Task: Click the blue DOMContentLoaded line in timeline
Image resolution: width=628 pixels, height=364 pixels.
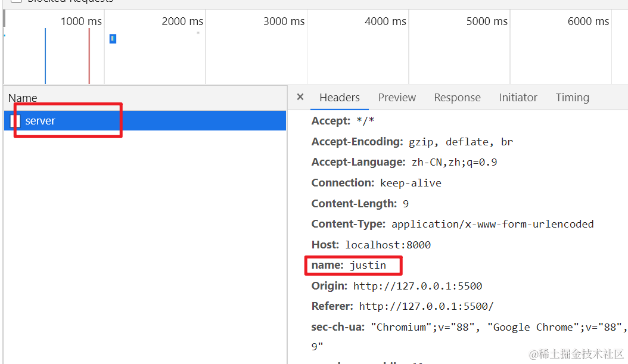Action: (x=45, y=56)
